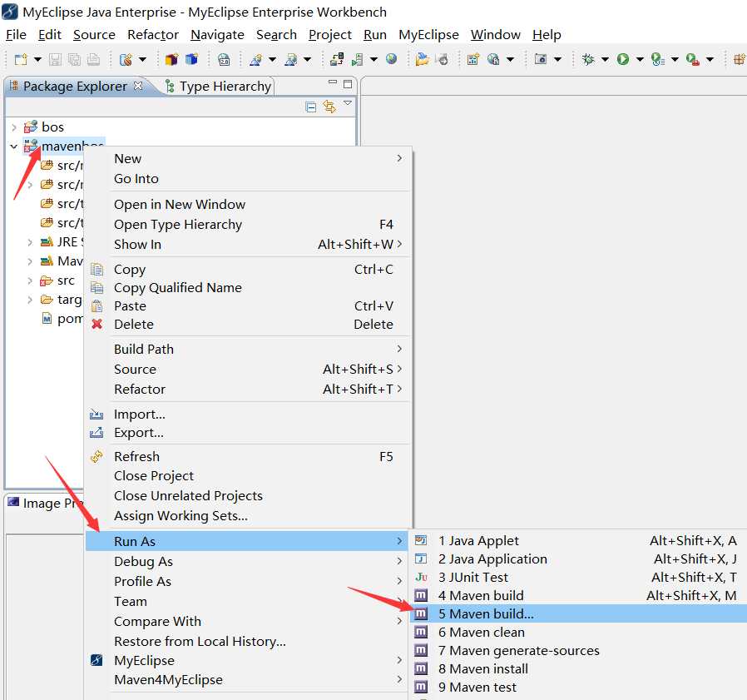Choose Go Into in context menu
The height and width of the screenshot is (700, 747).
(x=248, y=179)
